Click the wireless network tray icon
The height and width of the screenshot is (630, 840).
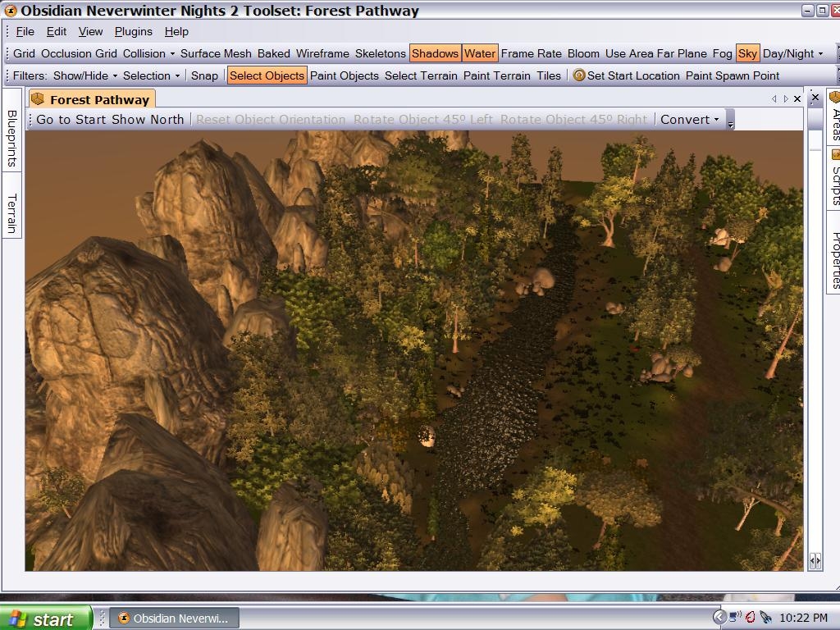point(735,618)
